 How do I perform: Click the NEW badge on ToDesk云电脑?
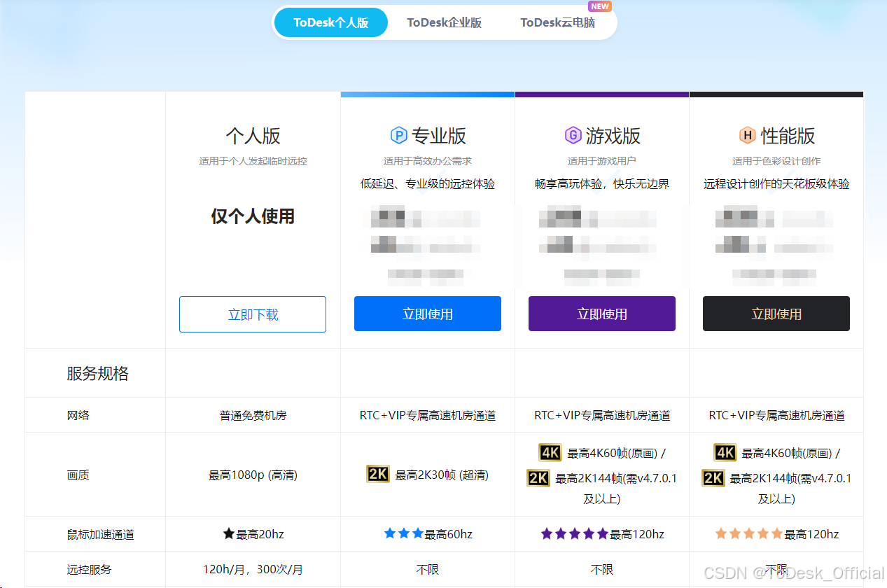click(x=600, y=6)
